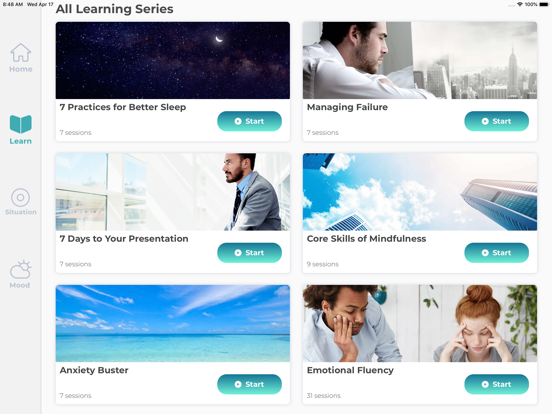Select the Core Skills of Mindfulness title

[366, 239]
